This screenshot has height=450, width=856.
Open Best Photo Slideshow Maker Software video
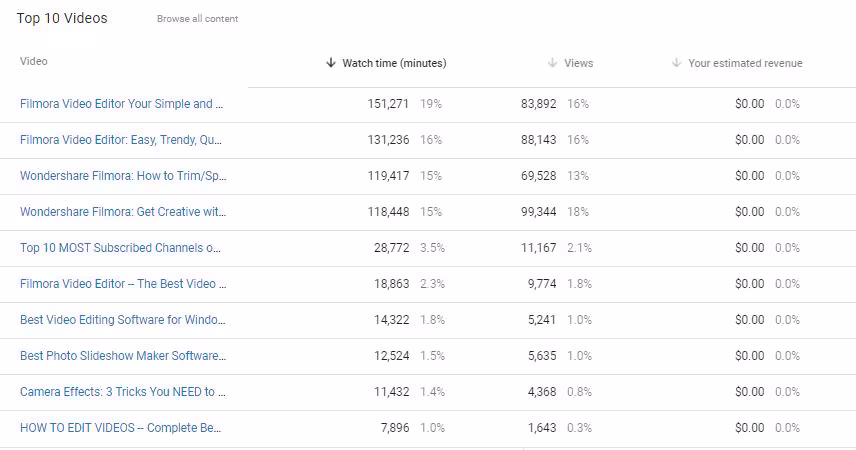point(123,356)
